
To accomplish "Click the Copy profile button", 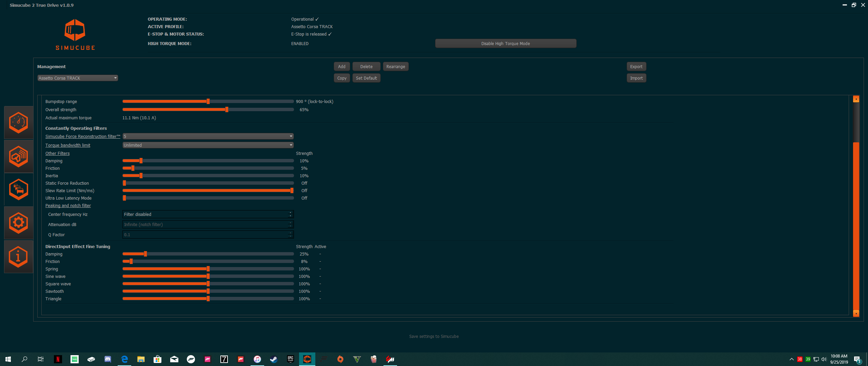I will (x=342, y=78).
